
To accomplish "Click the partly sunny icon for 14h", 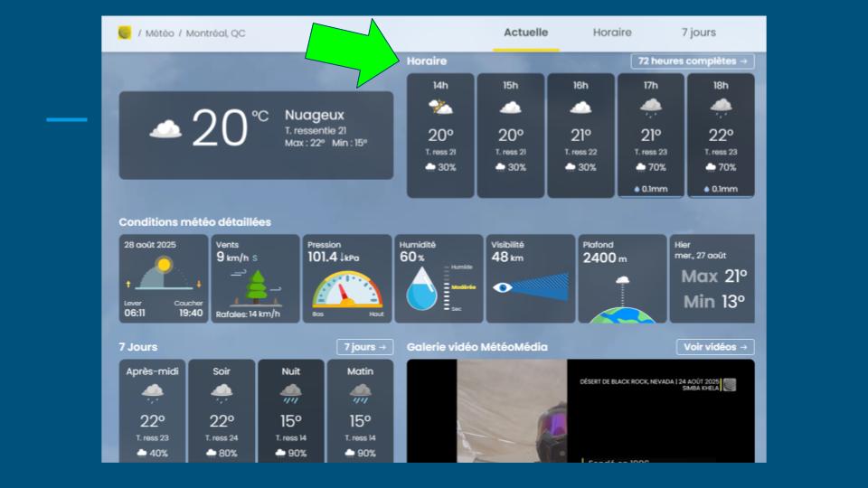I will click(x=440, y=108).
